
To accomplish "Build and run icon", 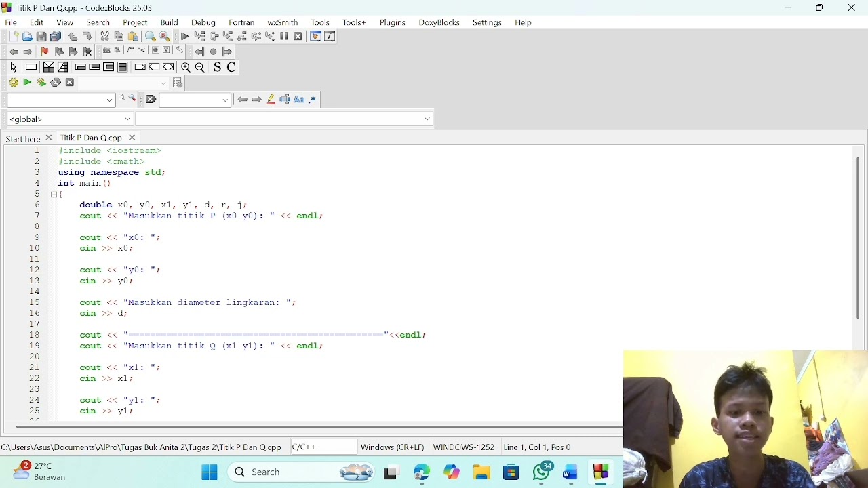I will point(41,83).
